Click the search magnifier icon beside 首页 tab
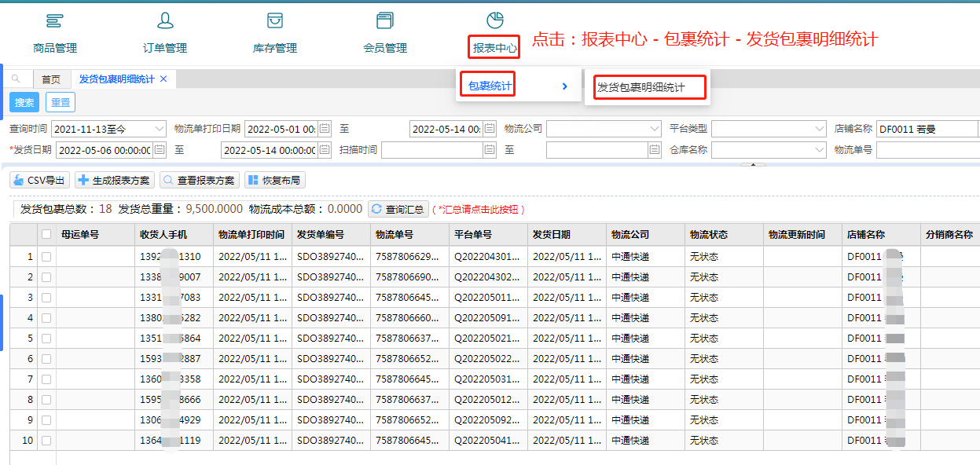 click(17, 79)
